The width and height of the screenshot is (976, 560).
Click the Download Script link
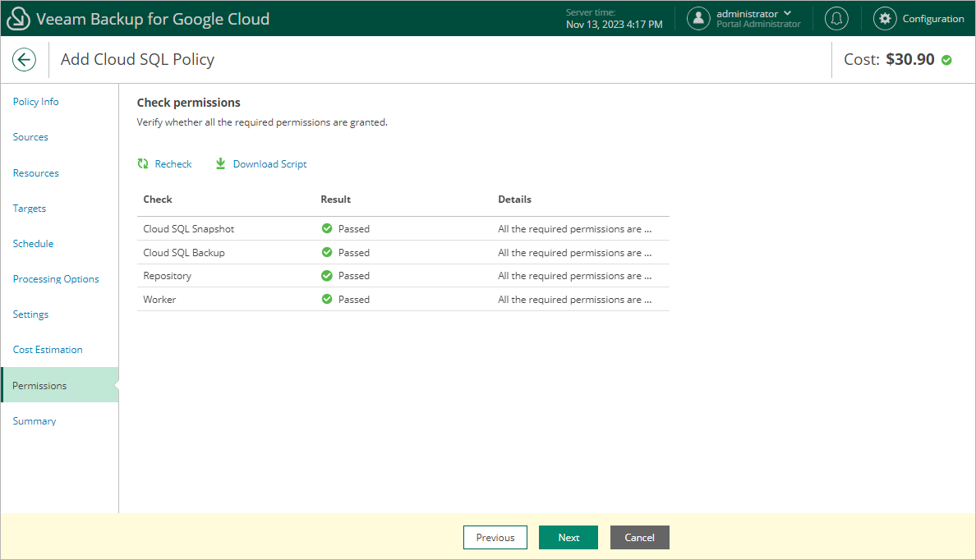point(270,164)
